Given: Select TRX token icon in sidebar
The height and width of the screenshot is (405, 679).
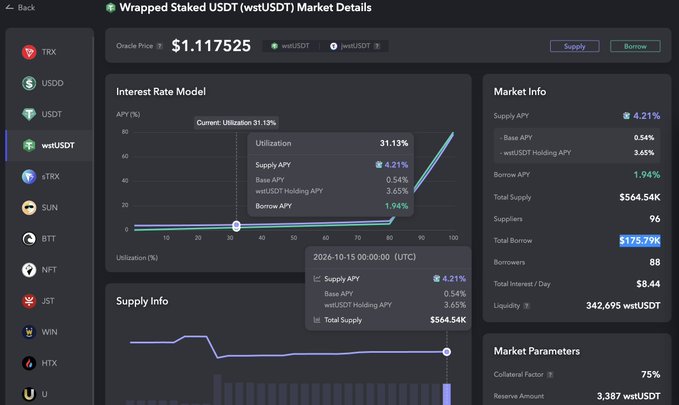Looking at the screenshot, I should 29,52.
